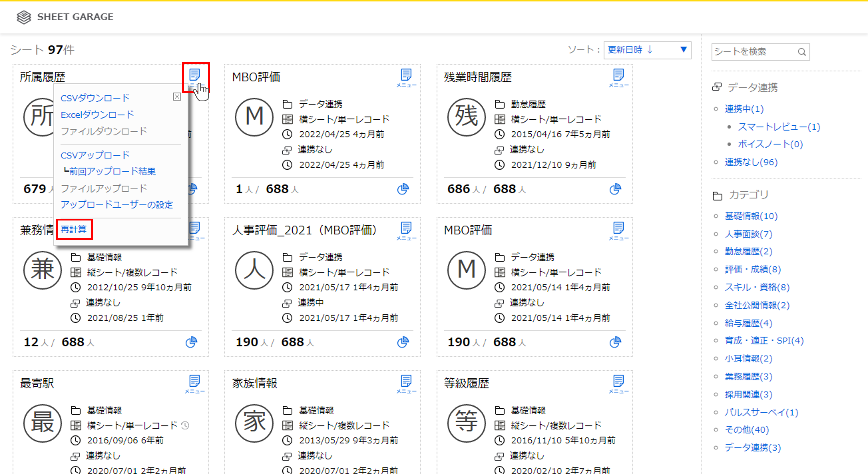
Task: Click the 等級履歴 card title
Action: click(466, 383)
